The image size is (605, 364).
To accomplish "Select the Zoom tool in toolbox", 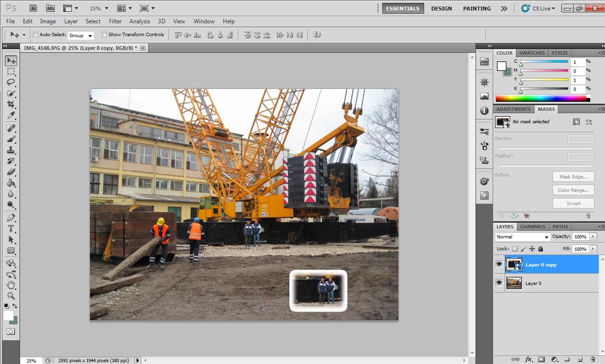I will tap(11, 295).
